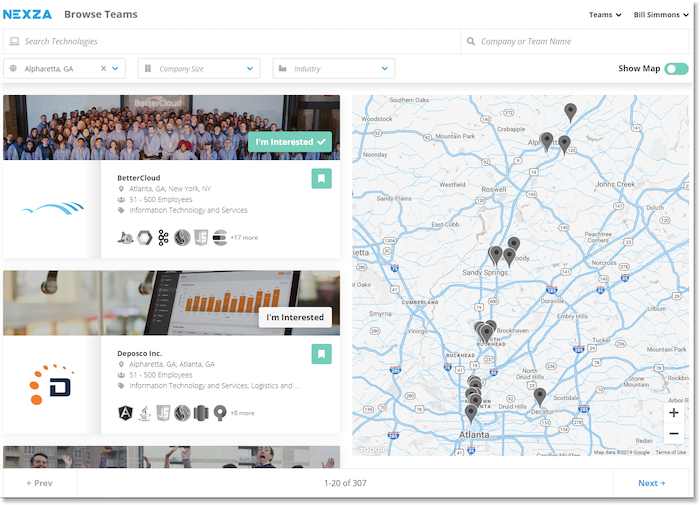
Task: Zoom out on the map
Action: point(674,434)
